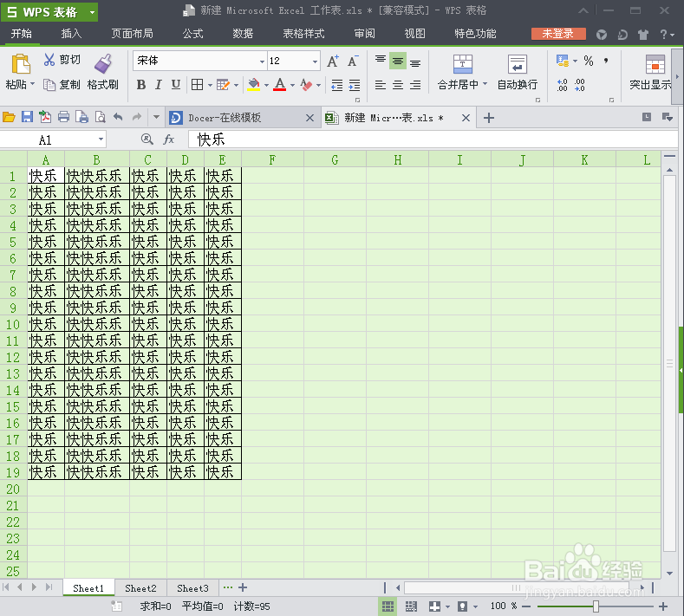
Task: Open the Formulas ribbon tab
Action: click(x=192, y=34)
